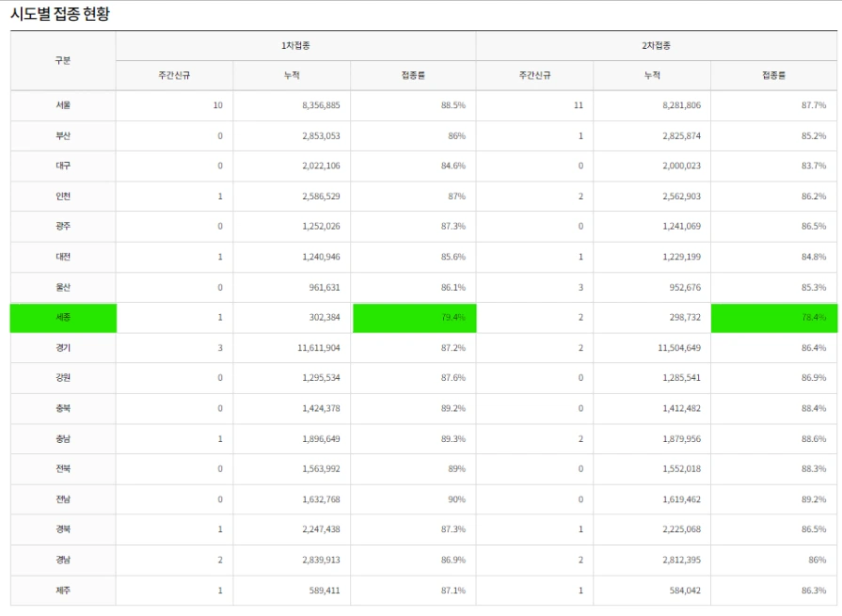Select the value 2,825,874 for 부산
Screen dimensions: 842x616
[681, 135]
